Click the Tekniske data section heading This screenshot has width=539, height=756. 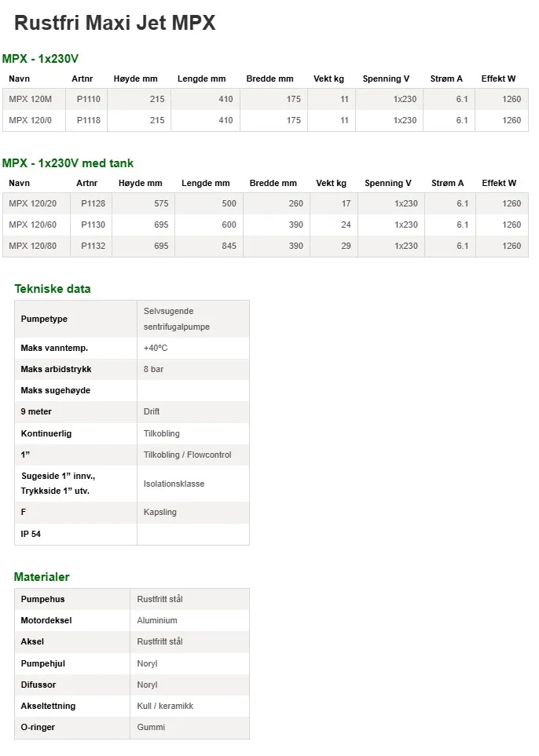pos(53,289)
